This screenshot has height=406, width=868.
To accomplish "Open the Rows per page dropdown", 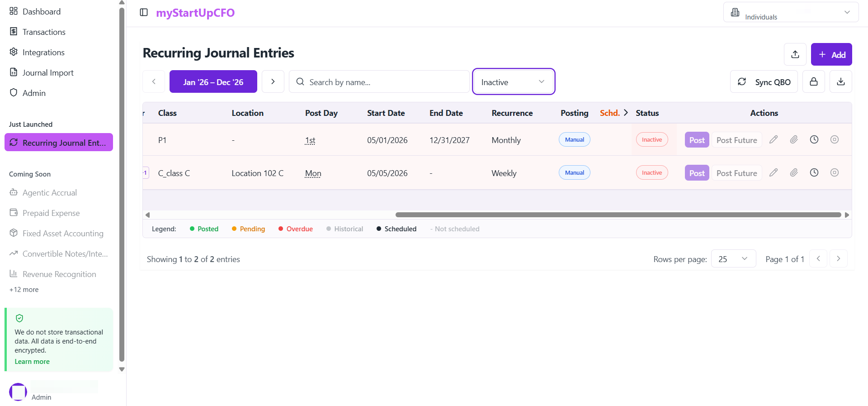I will 733,258.
